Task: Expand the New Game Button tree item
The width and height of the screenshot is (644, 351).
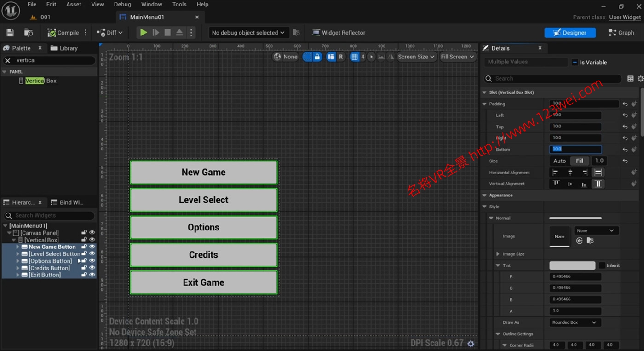Action: 17,247
